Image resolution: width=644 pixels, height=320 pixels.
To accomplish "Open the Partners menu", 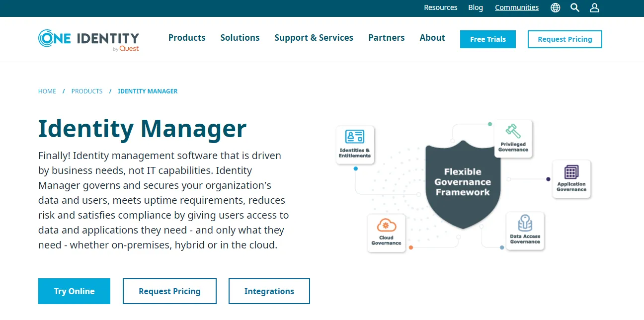I will [387, 38].
